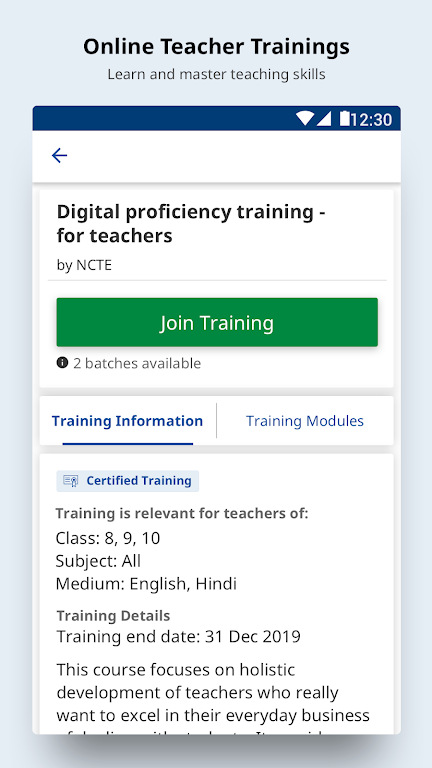
Task: Tap the back arrow icon
Action: (59, 156)
